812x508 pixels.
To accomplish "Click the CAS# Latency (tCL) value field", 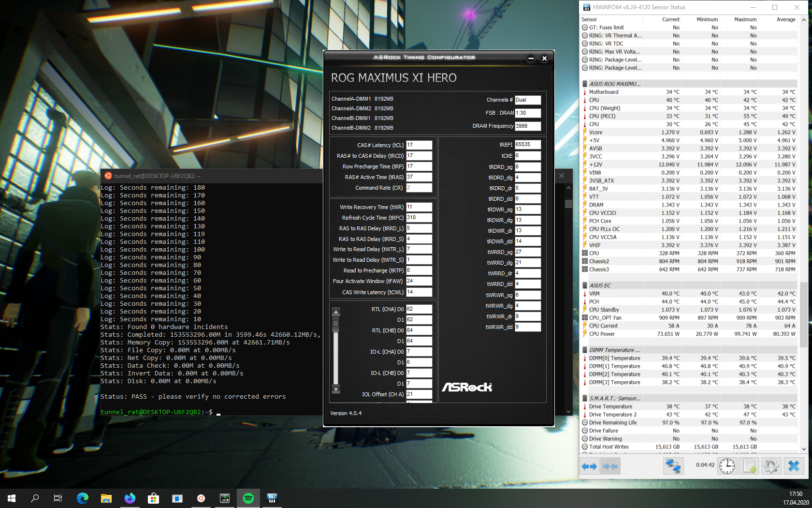I will coord(419,145).
